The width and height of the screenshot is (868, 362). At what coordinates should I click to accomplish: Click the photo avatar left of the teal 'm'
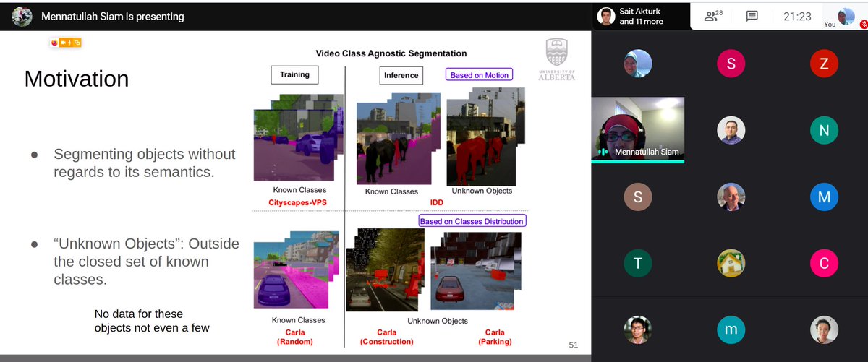pos(637,329)
